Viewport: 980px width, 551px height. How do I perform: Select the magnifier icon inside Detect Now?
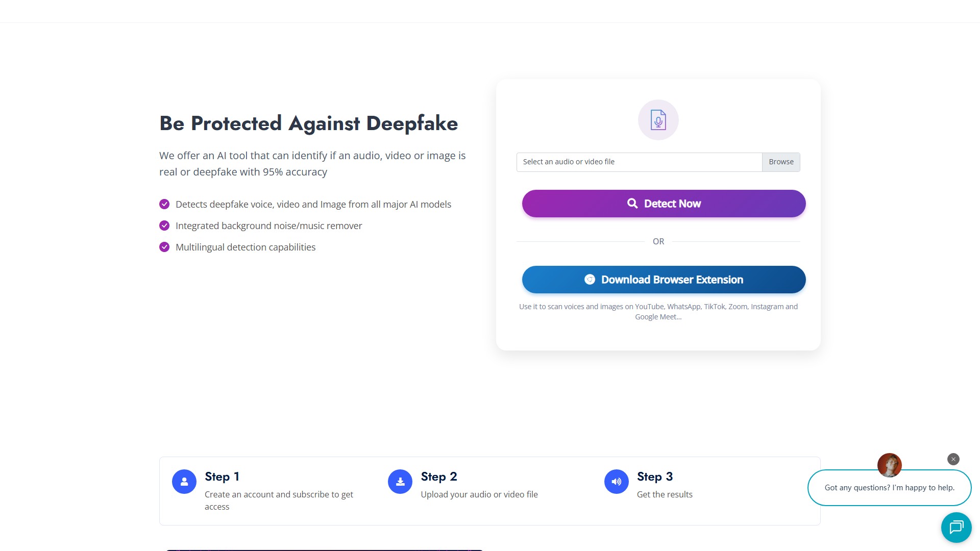[633, 203]
